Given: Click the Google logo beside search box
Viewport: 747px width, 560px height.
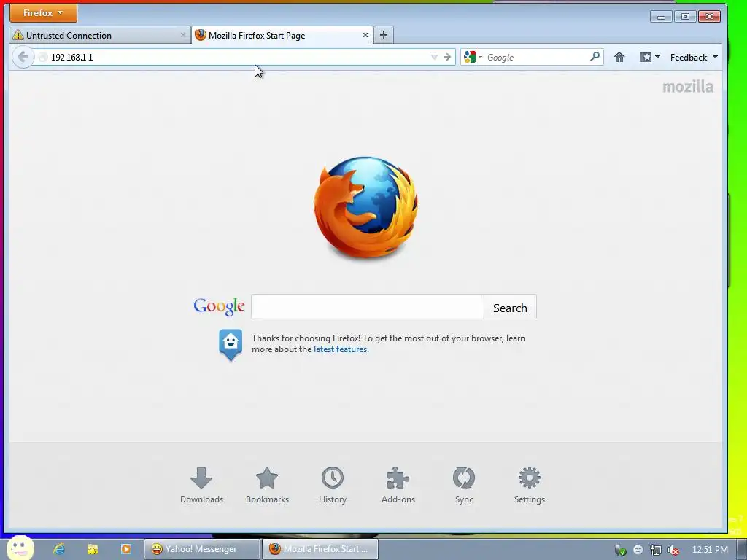Looking at the screenshot, I should (219, 307).
